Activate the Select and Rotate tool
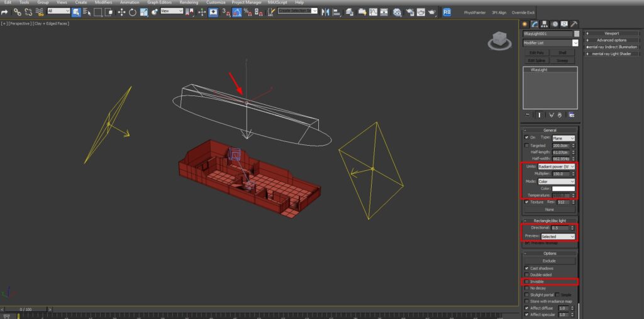644x319 pixels. pyautogui.click(x=132, y=12)
